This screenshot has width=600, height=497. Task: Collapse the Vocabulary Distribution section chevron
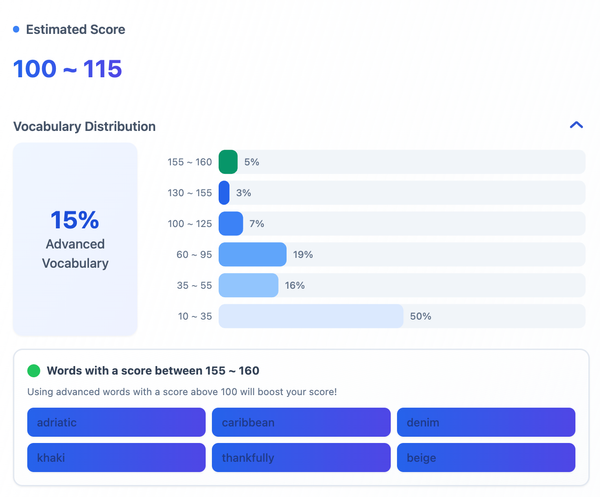[x=575, y=125]
